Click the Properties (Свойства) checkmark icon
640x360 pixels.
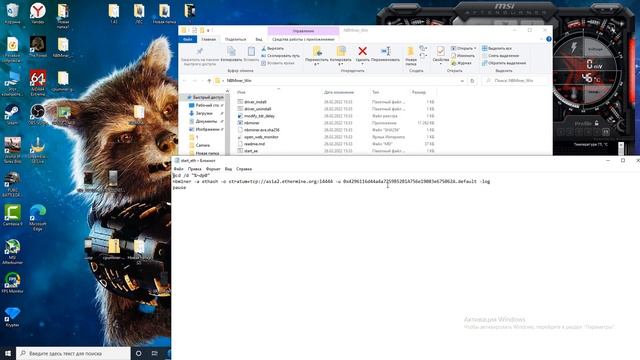click(x=440, y=51)
